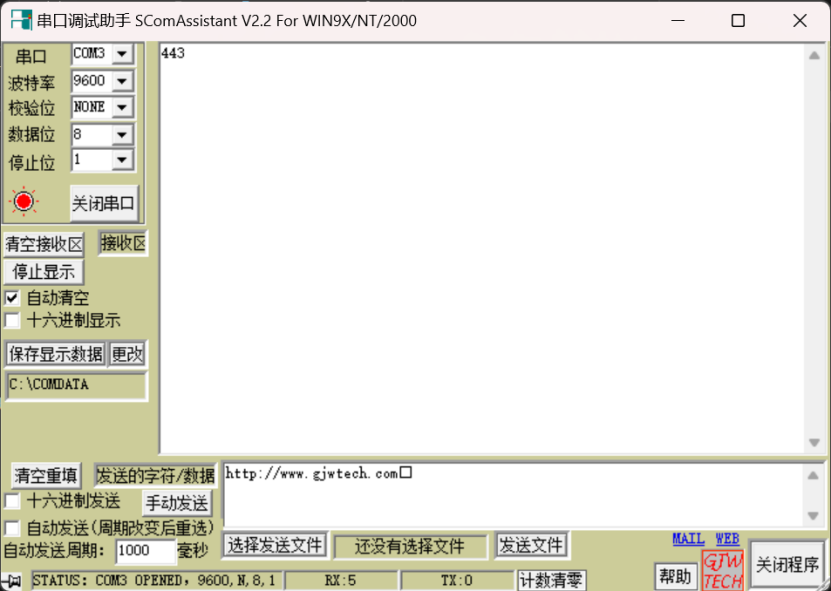Click inside the receive area showing 443

pos(482,248)
